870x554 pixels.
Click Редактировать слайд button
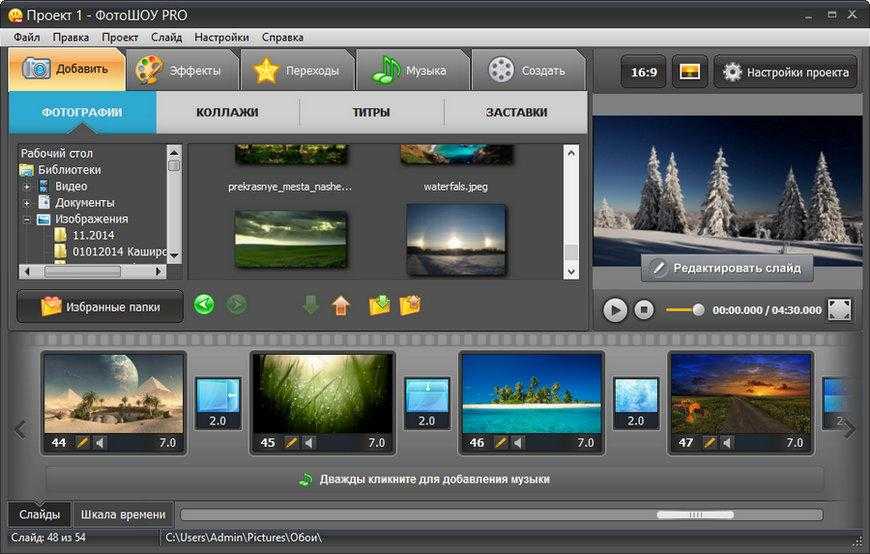coord(727,268)
